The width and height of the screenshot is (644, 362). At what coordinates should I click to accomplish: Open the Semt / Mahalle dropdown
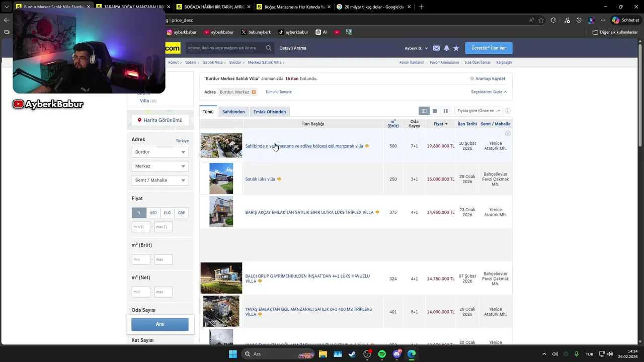tap(160, 180)
